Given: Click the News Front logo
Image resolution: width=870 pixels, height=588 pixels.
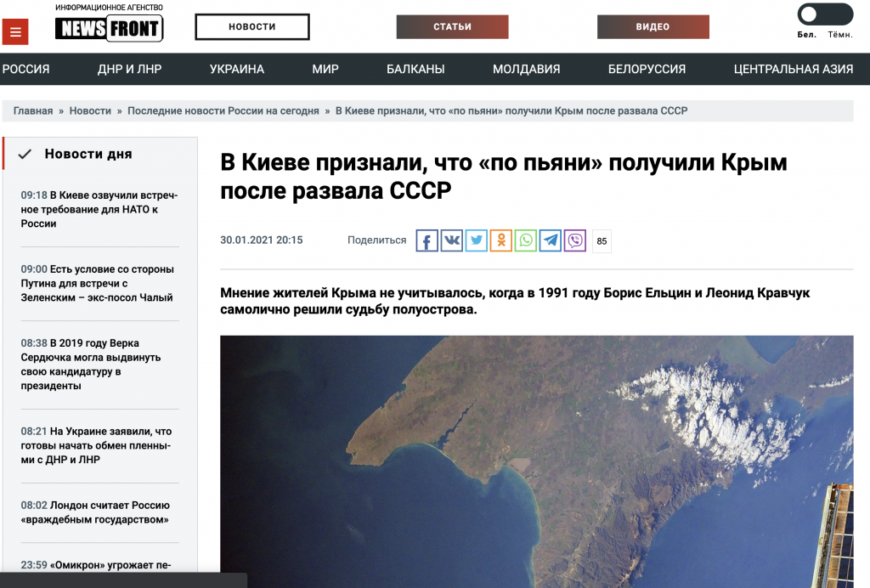Looking at the screenshot, I should tap(110, 28).
